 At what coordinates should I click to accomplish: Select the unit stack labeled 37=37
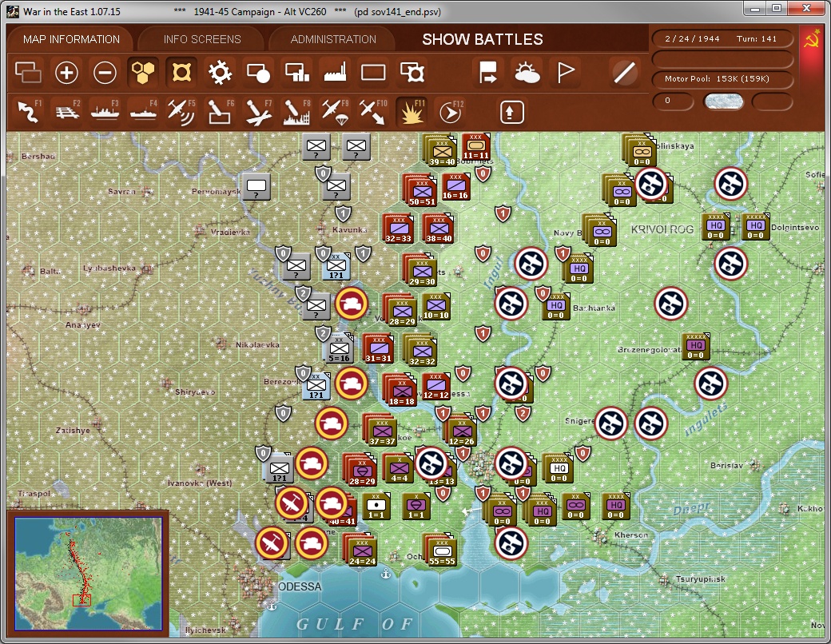pos(381,431)
